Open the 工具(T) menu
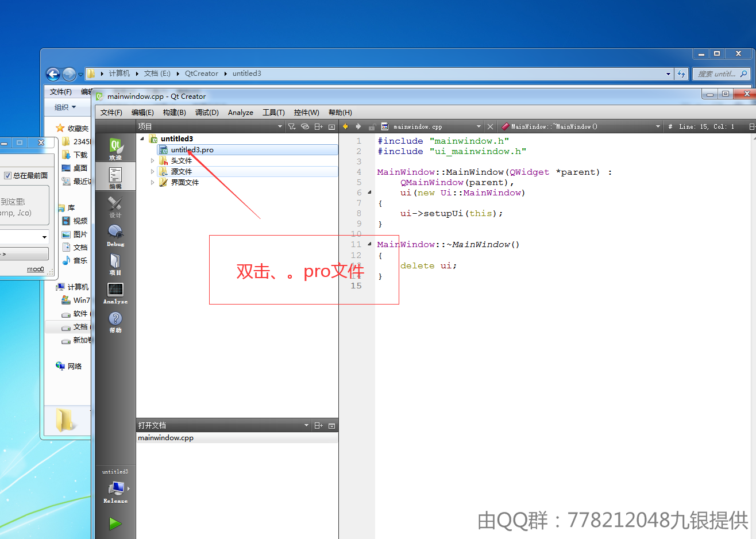Image resolution: width=756 pixels, height=539 pixels. [273, 113]
